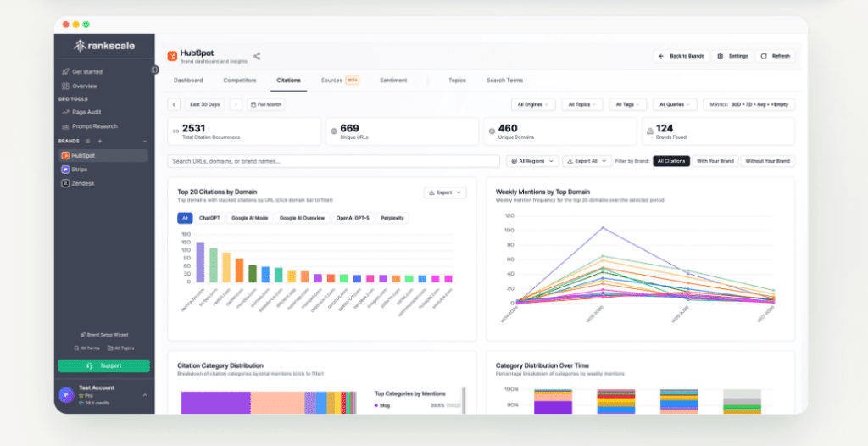The image size is (868, 446).
Task: Switch to the Dashboard tab
Action: pyautogui.click(x=188, y=81)
